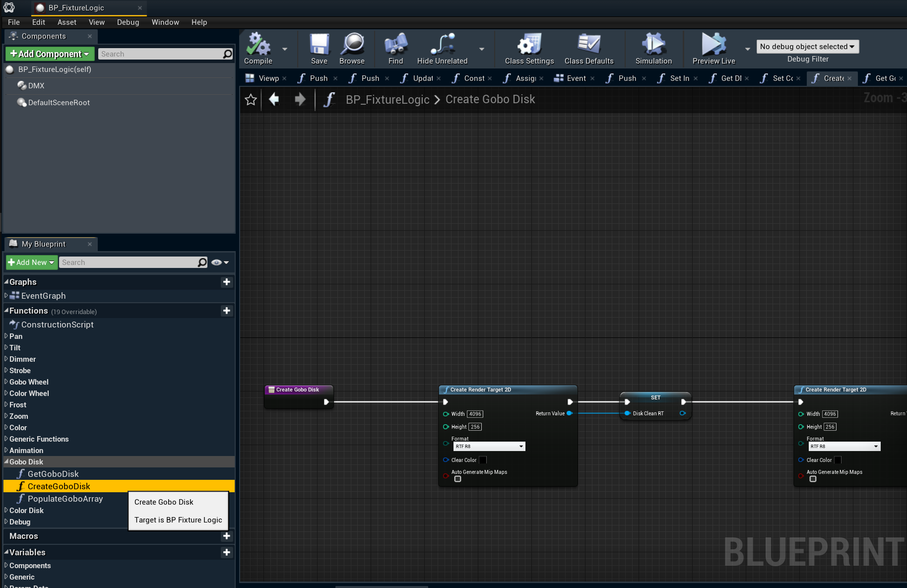This screenshot has height=588, width=907.
Task: Click the Hide Unrelated icon
Action: (442, 45)
